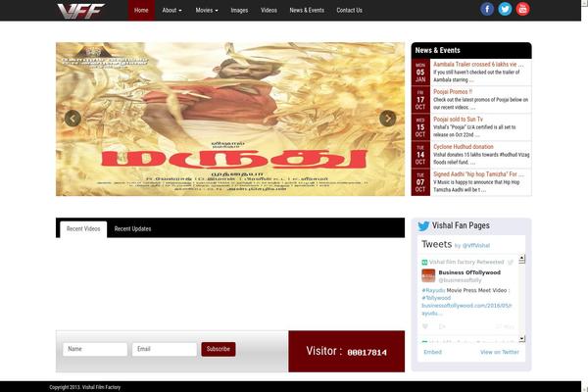Viewport: 588px width, 392px height.
Task: Click the VFF logo
Action: click(x=80, y=11)
